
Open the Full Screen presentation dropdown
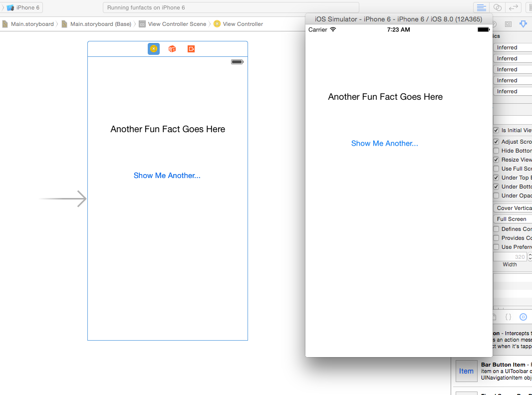click(x=513, y=219)
